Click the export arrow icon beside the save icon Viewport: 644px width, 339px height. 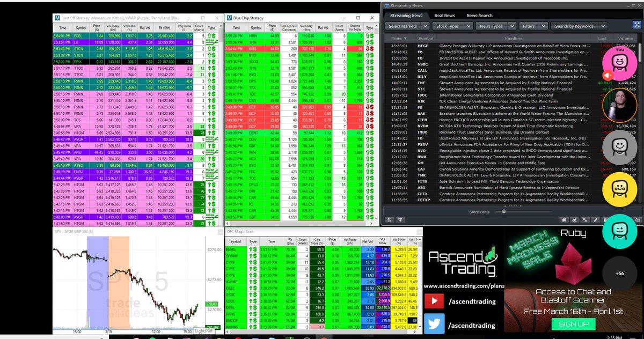click(400, 220)
